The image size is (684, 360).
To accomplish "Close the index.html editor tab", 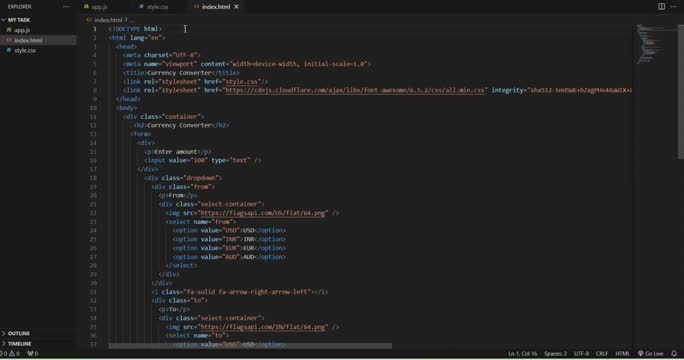I will pyautogui.click(x=236, y=7).
